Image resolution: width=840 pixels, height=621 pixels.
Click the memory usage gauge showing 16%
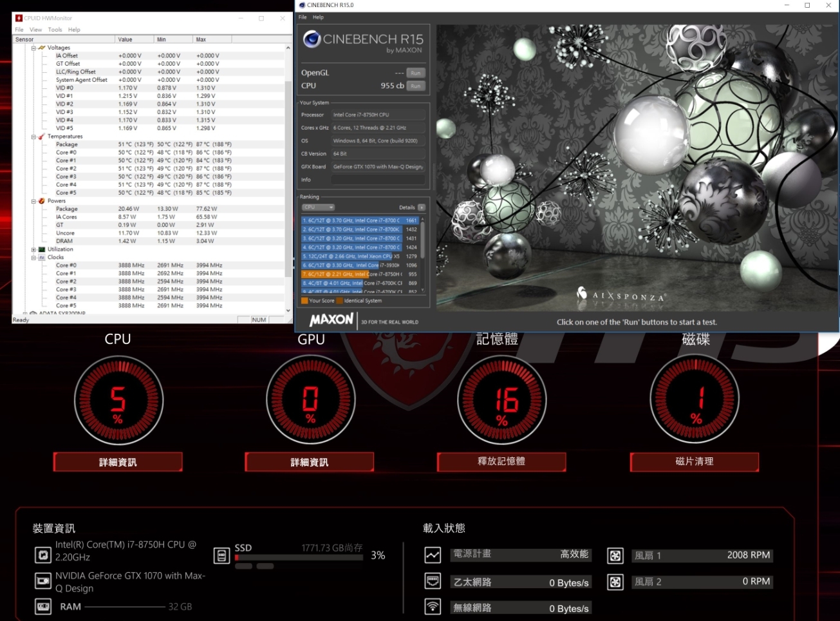click(502, 400)
